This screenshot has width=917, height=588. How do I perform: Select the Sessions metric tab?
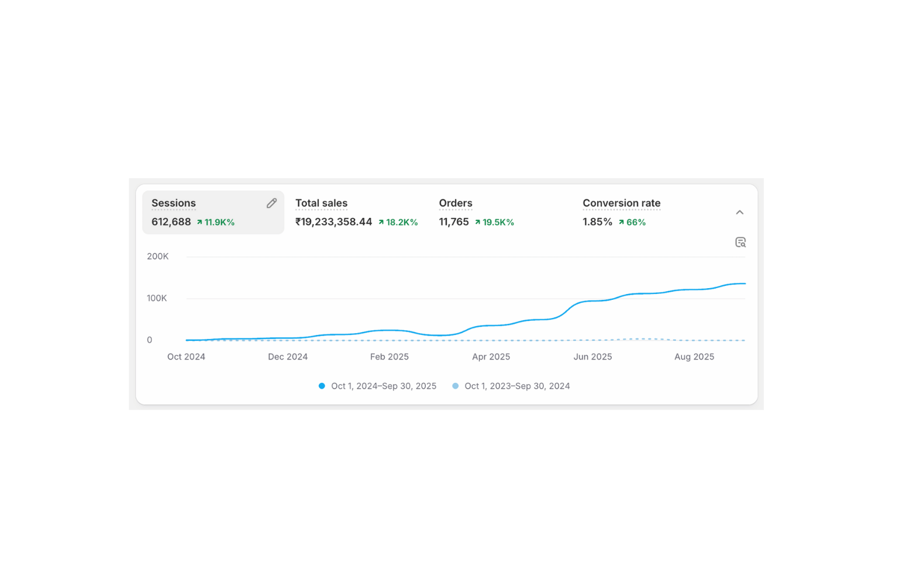click(213, 212)
